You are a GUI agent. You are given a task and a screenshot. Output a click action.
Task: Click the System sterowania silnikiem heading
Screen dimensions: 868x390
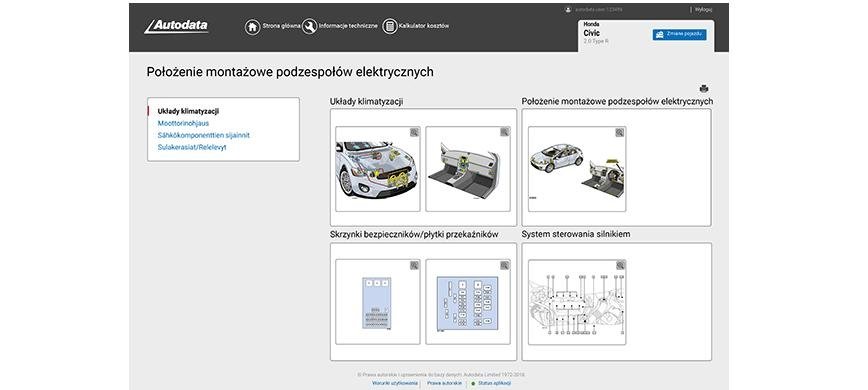pos(576,235)
